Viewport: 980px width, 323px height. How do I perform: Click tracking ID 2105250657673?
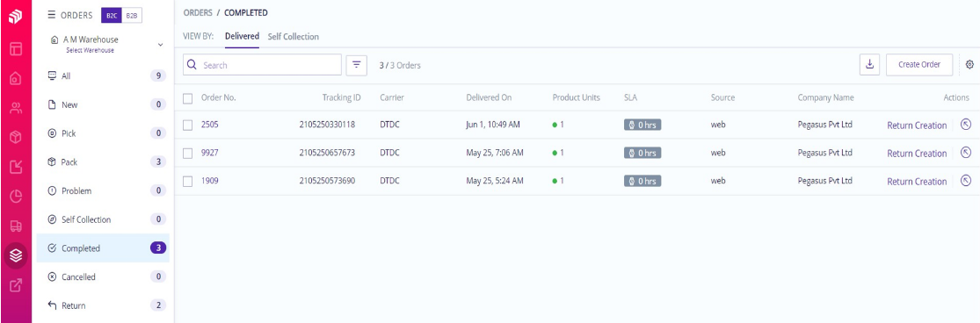(327, 153)
